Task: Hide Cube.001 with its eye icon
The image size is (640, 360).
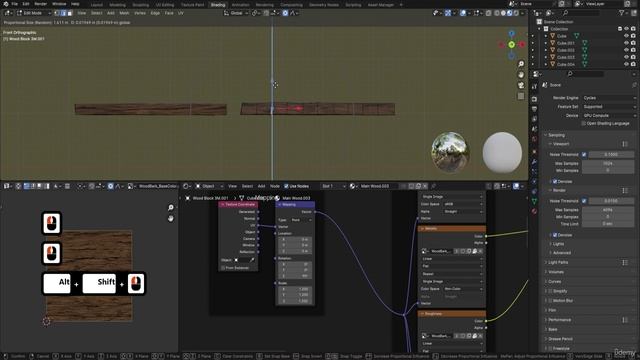Action: click(x=626, y=43)
